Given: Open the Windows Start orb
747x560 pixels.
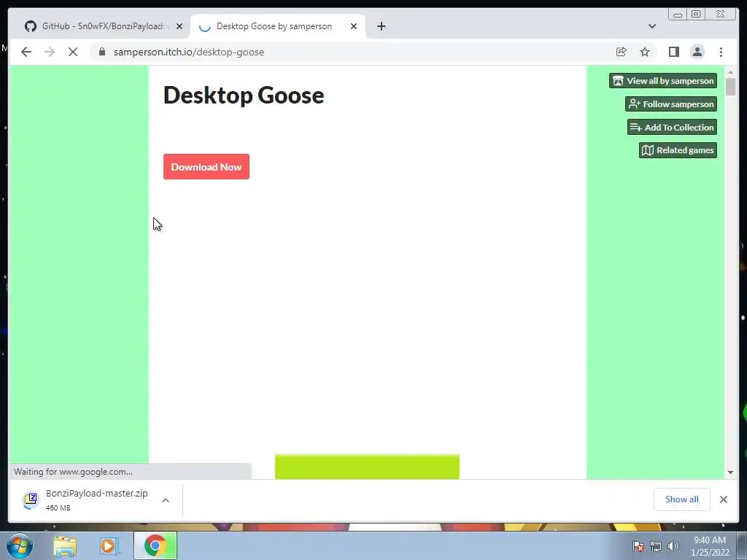Looking at the screenshot, I should pos(20,545).
